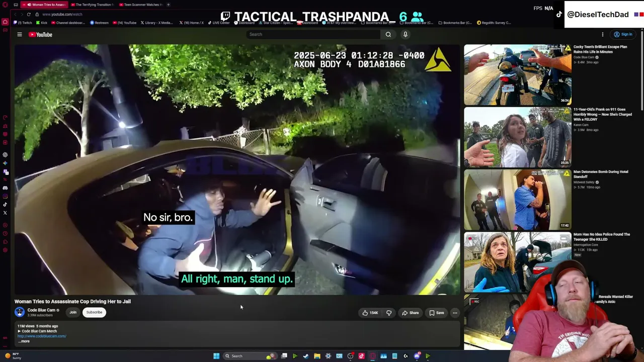Click the main video player
Viewport: 644px width, 362px height.
pos(236,170)
